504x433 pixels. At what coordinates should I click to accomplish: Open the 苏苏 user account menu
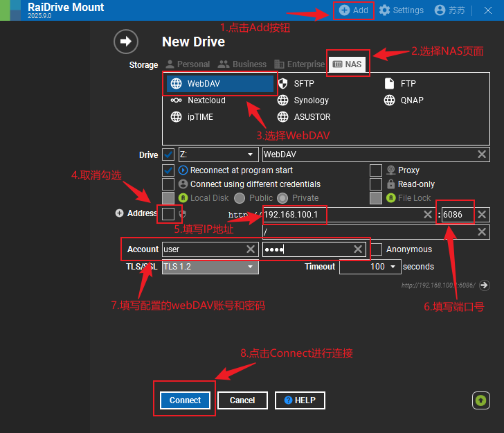coord(450,10)
